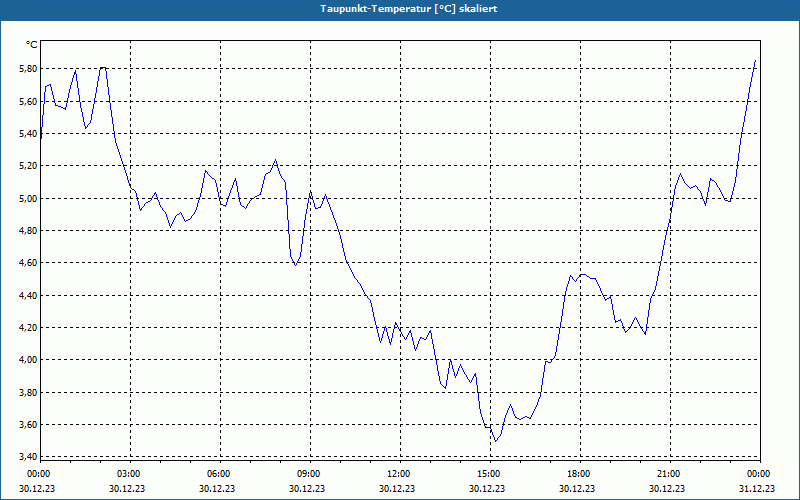Click the 21:00 time label
This screenshot has height=500, width=800.
tap(669, 474)
